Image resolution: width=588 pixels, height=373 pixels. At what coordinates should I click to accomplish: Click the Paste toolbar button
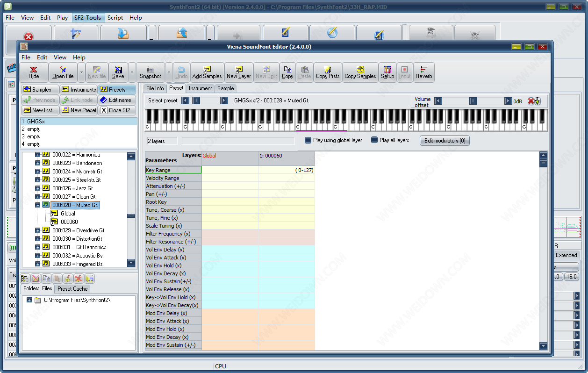click(305, 72)
